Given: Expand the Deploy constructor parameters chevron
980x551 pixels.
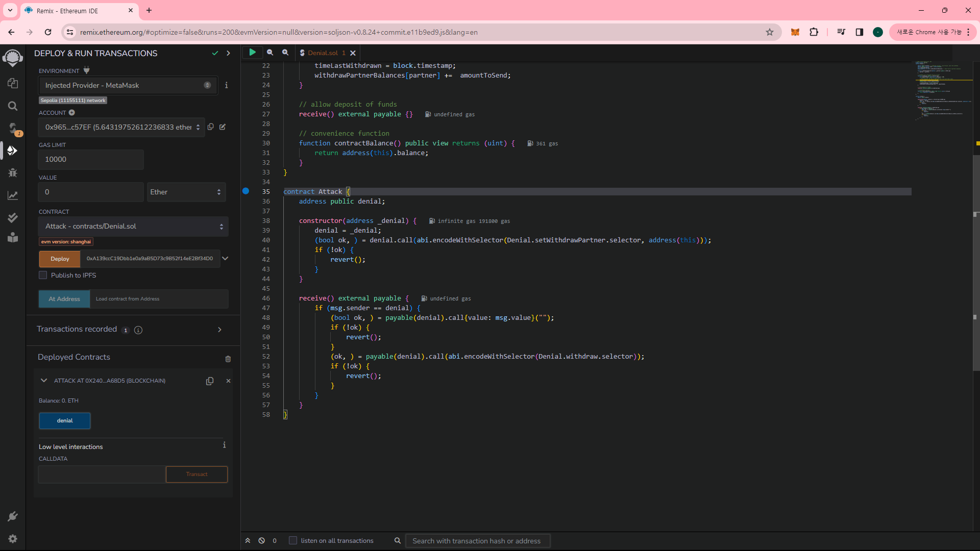Looking at the screenshot, I should [225, 258].
